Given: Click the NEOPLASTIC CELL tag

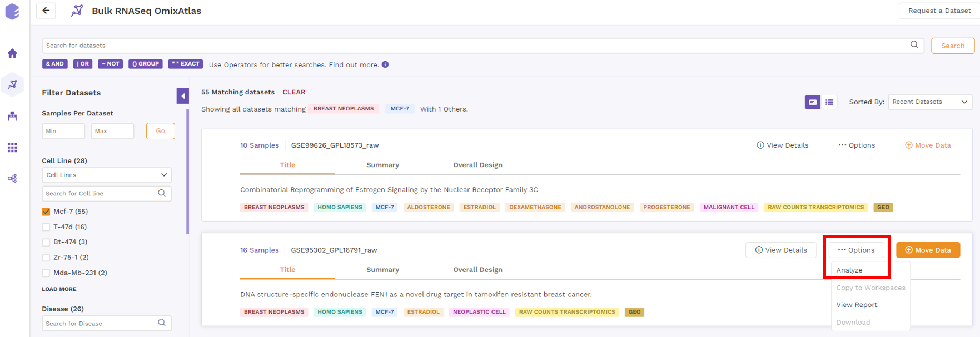Looking at the screenshot, I should 479,312.
